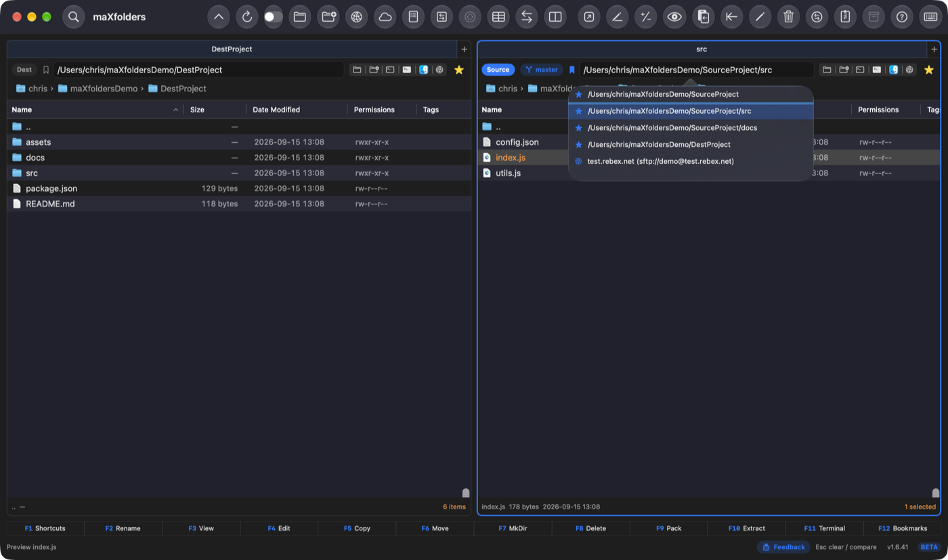
Task: Click the Finder icon in the DestProject path bar
Action: click(x=423, y=70)
